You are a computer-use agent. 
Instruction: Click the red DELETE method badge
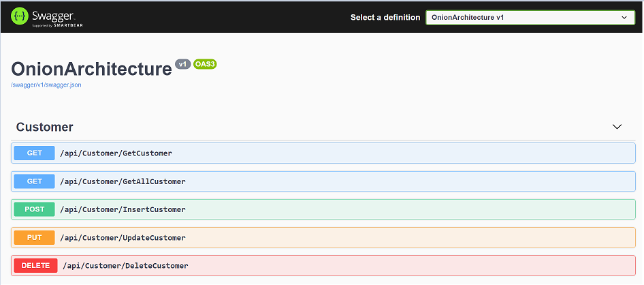pos(36,265)
